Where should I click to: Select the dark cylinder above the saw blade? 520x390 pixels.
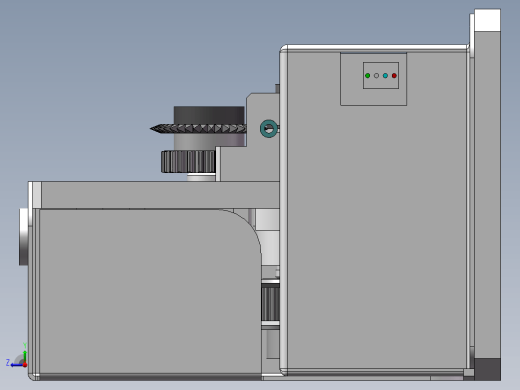[x=209, y=115]
